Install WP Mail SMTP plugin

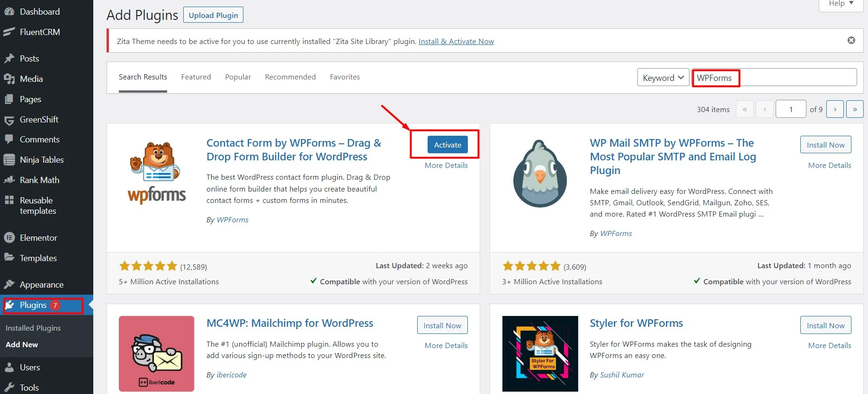[x=826, y=145]
